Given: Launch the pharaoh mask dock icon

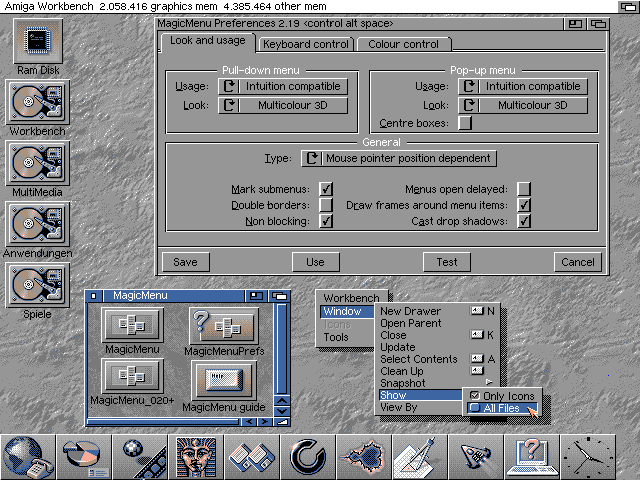Looking at the screenshot, I should click(x=196, y=457).
